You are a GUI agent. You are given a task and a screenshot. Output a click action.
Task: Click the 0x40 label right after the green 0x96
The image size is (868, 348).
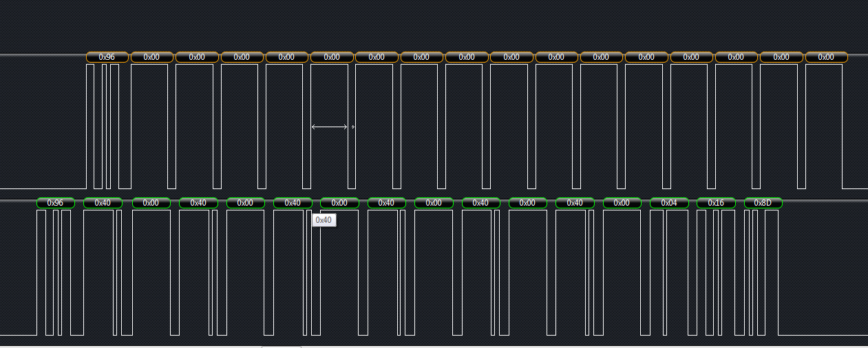[103, 203]
